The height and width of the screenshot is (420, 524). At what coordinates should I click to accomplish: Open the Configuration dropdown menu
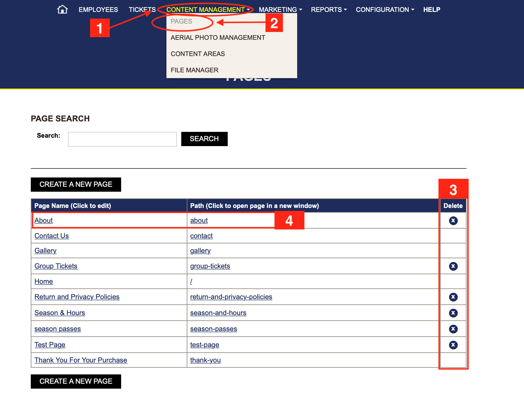[x=385, y=10]
